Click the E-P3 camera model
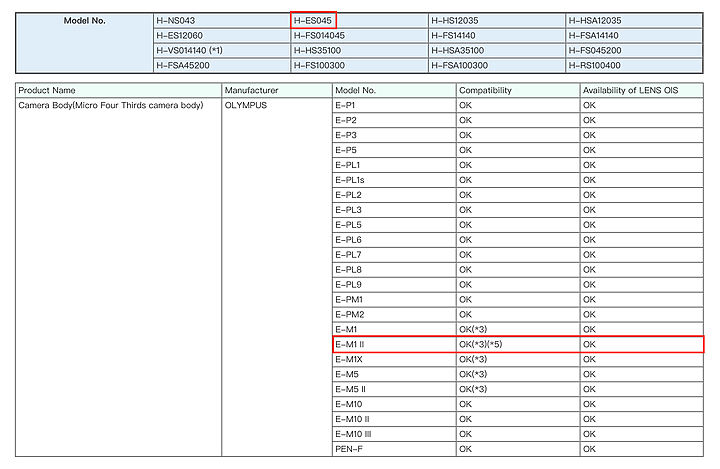Viewport: 720px width, 469px height. pyautogui.click(x=394, y=135)
